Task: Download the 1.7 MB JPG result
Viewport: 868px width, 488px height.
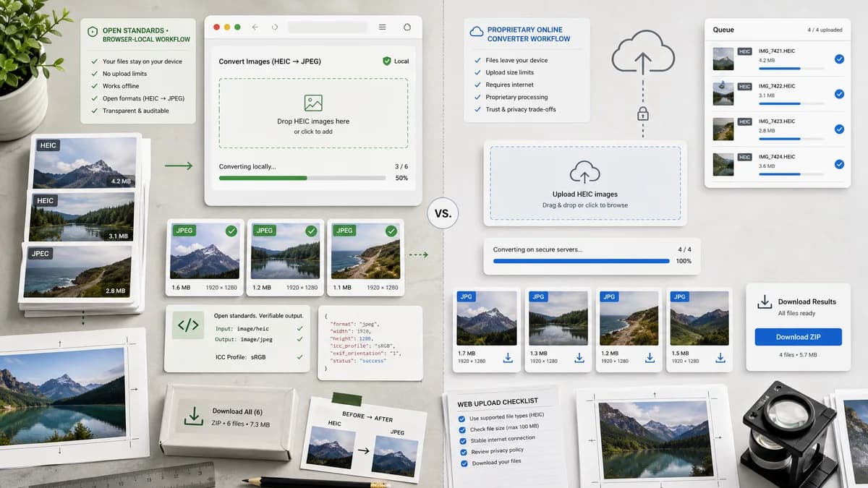Action: (x=508, y=357)
